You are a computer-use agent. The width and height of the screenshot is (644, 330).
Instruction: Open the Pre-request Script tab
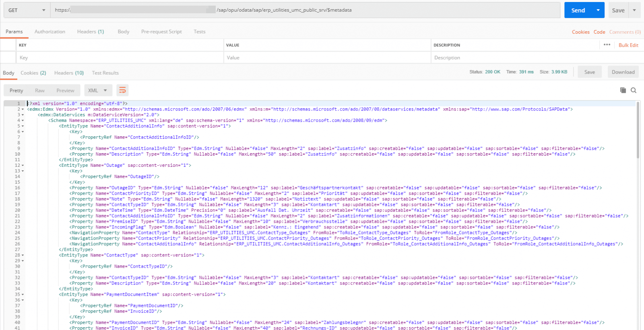pyautogui.click(x=161, y=31)
